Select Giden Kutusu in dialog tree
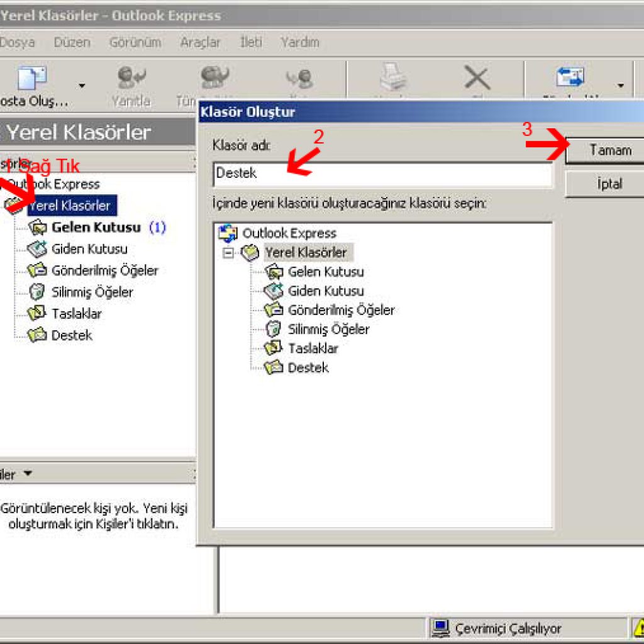 point(326,291)
